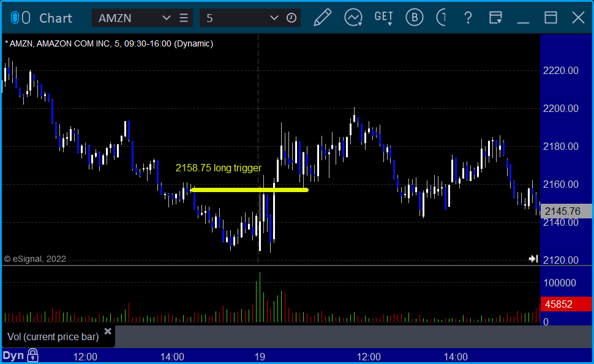
Task: Click the Chart window title text
Action: [x=56, y=18]
